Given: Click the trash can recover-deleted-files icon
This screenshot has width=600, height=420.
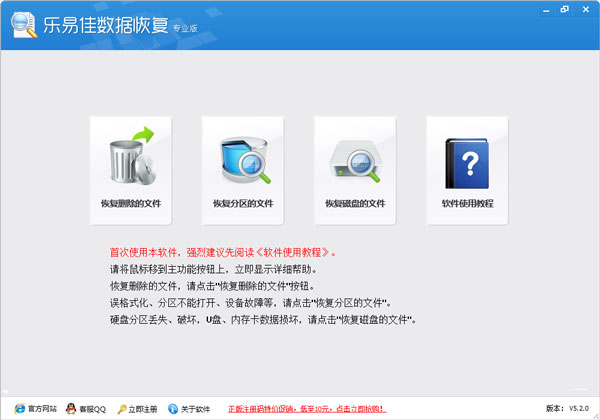Looking at the screenshot, I should pos(130,159).
